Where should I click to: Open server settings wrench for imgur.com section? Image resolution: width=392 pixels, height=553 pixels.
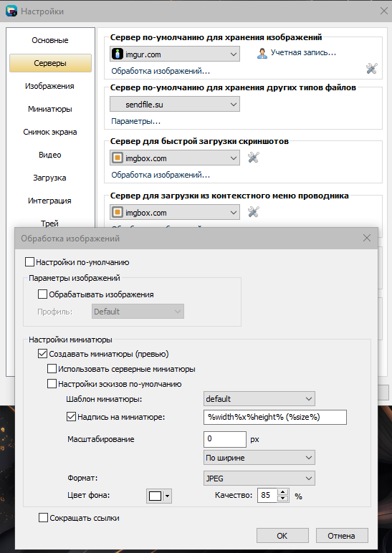[x=372, y=69]
